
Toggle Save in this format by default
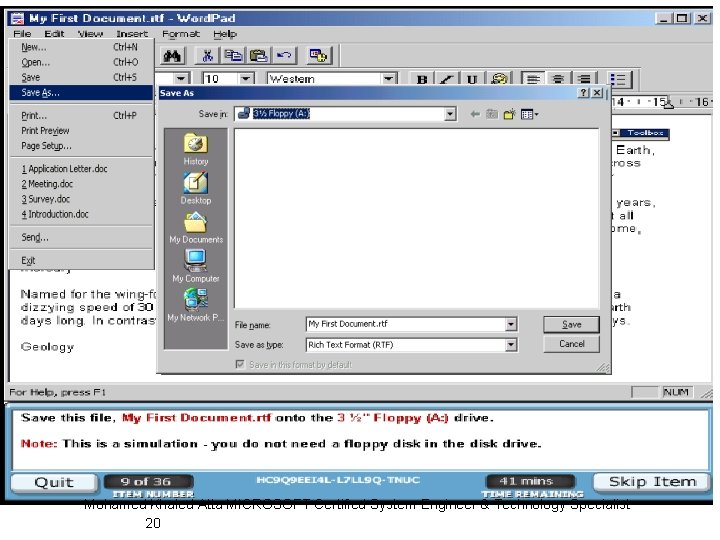pyautogui.click(x=240, y=365)
